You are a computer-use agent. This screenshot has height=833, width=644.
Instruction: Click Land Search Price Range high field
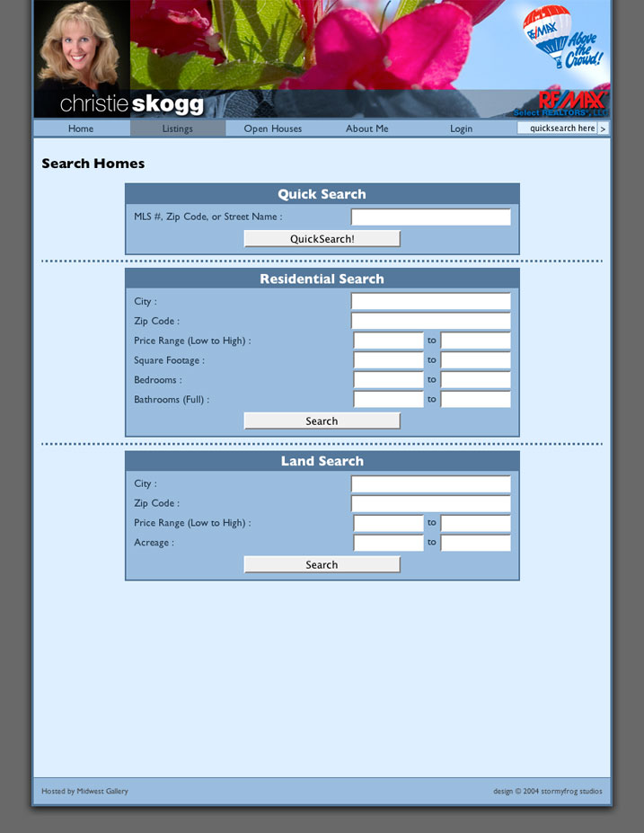476,523
